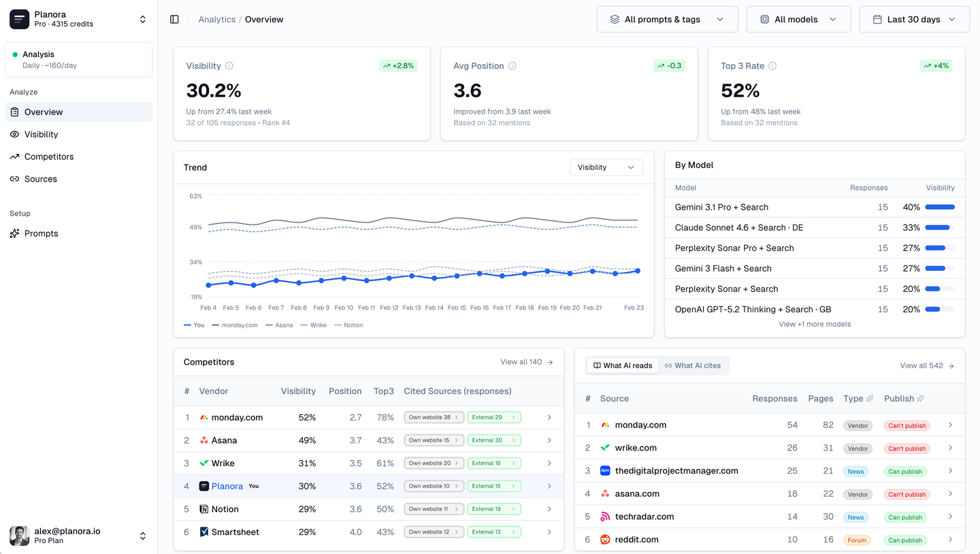980x554 pixels.
Task: Select the What AI reads tab
Action: click(622, 365)
